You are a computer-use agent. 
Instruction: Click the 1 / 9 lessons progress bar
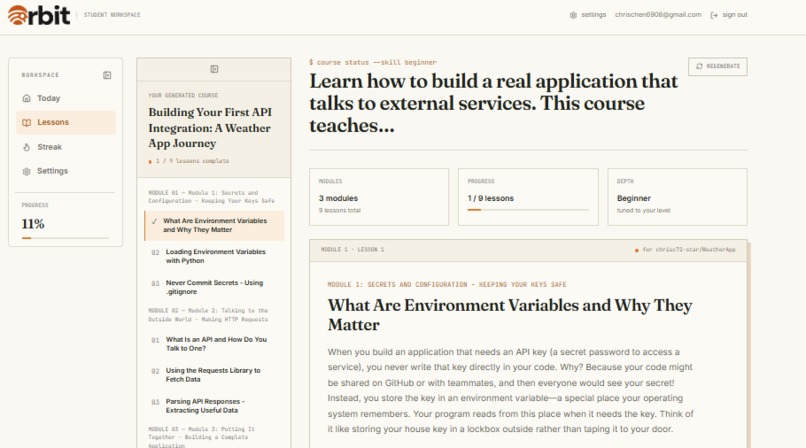pos(528,210)
